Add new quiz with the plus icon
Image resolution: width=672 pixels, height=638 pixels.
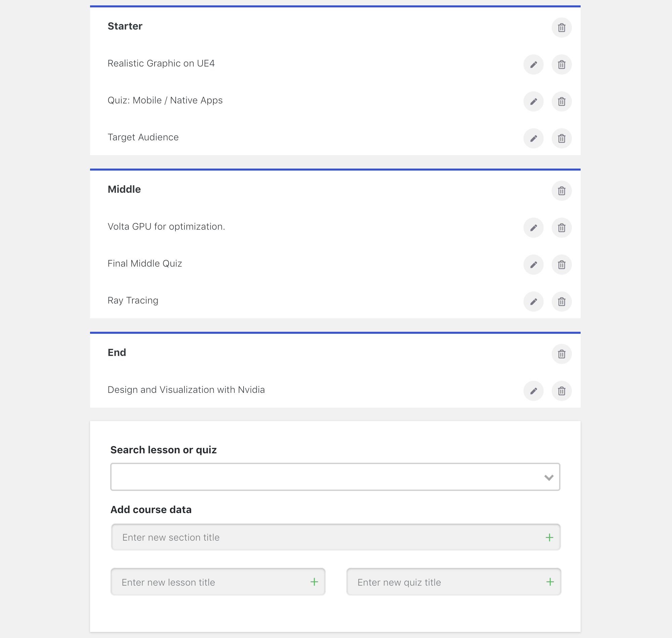(550, 582)
